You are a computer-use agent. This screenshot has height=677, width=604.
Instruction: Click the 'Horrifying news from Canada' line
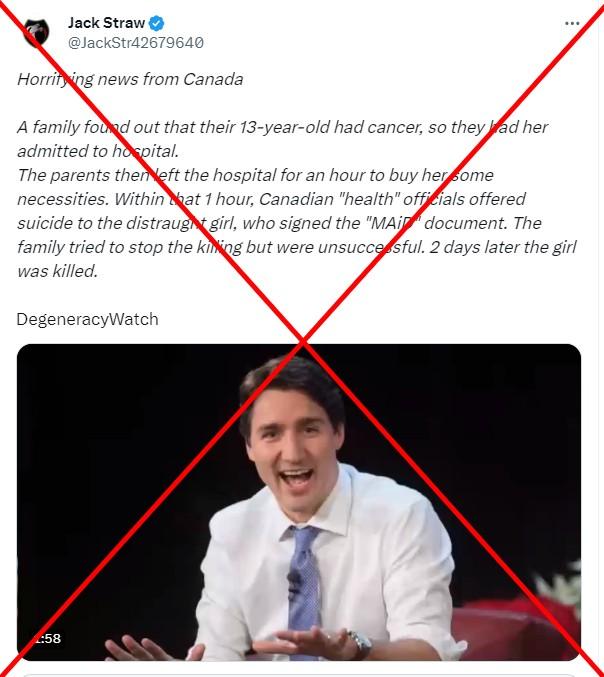click(130, 79)
